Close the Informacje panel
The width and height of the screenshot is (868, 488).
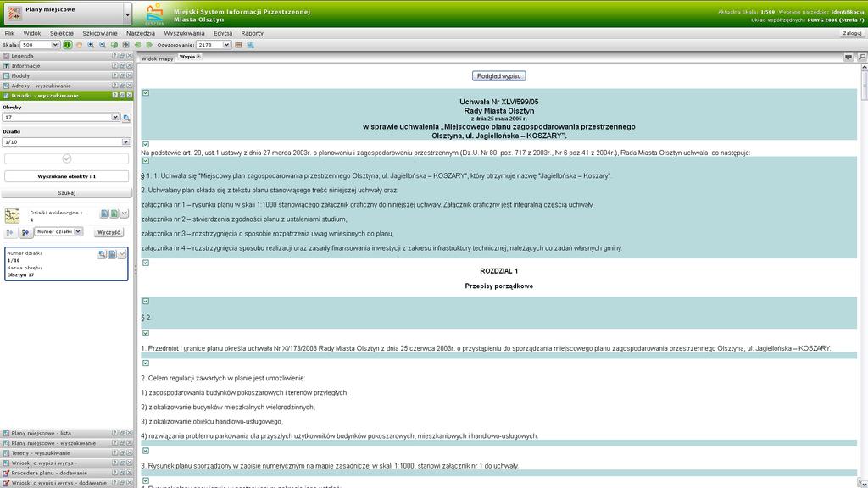coord(130,66)
